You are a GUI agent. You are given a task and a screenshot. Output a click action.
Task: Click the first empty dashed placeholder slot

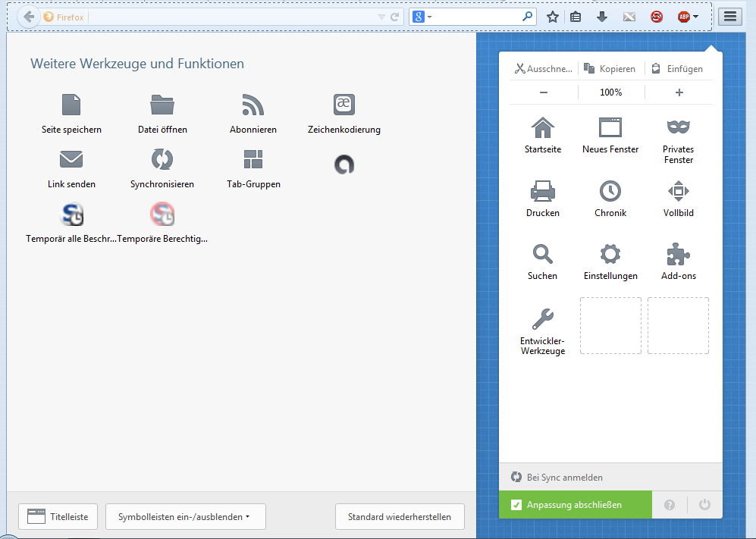pos(610,326)
